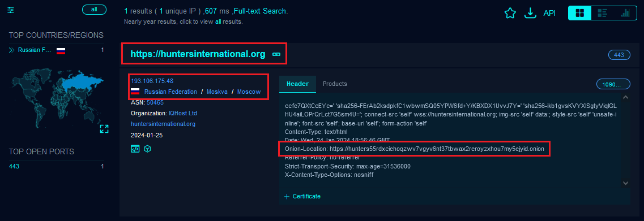
Task: Expand the Certificate section
Action: coord(302,196)
